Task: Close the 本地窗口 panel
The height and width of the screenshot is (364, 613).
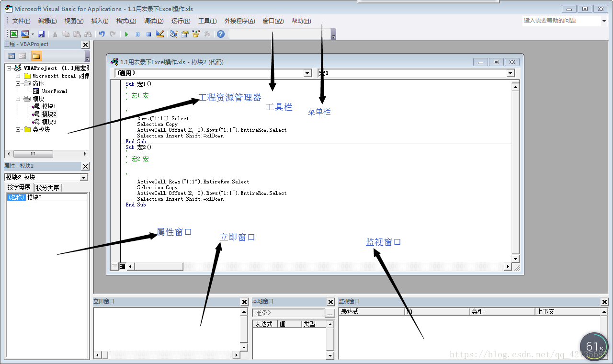Action: point(330,302)
